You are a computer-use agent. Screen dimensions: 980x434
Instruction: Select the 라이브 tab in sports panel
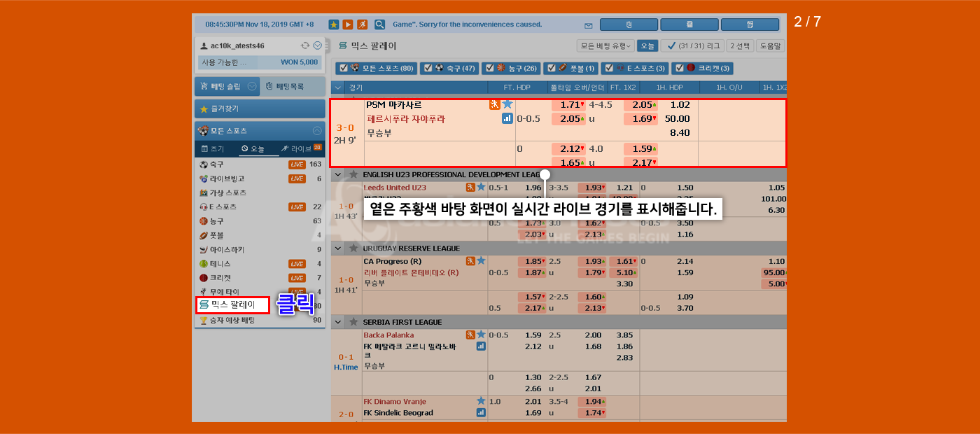301,148
